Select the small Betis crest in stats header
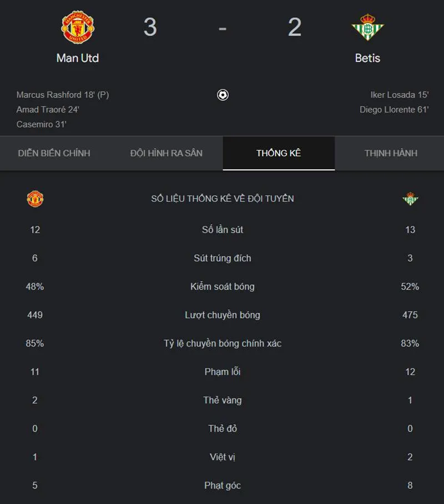 (x=410, y=198)
